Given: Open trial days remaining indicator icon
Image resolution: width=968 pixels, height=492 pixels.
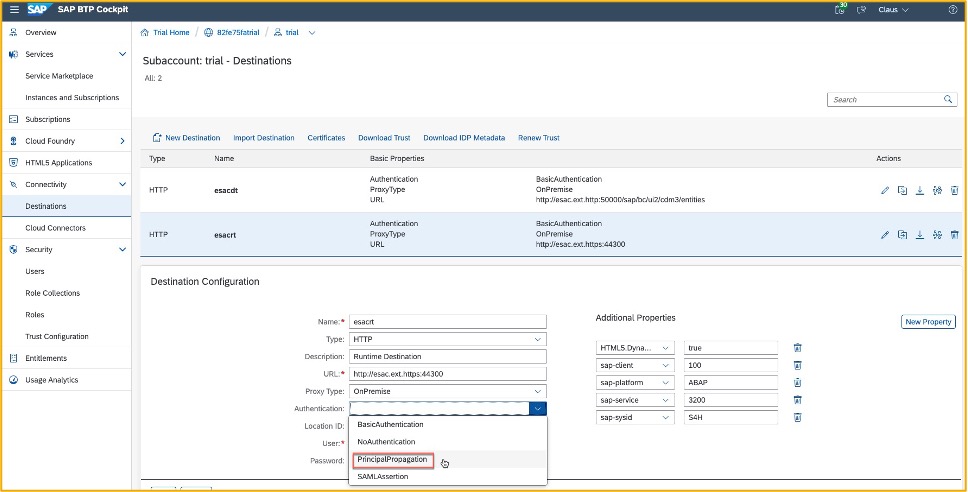Looking at the screenshot, I should click(x=840, y=9).
